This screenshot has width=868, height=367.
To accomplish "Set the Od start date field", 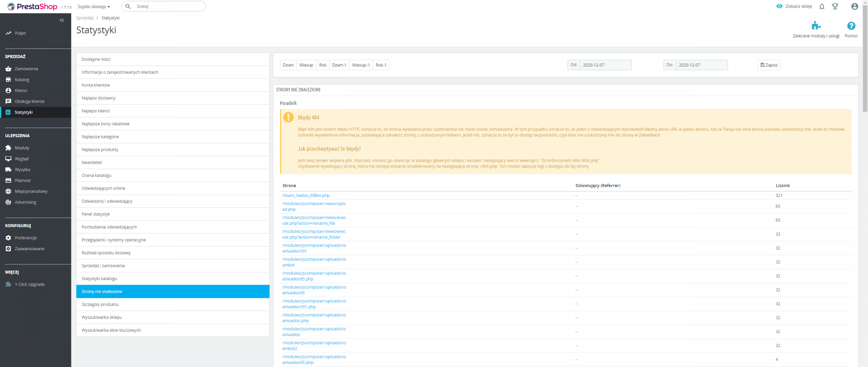I will [x=606, y=65].
